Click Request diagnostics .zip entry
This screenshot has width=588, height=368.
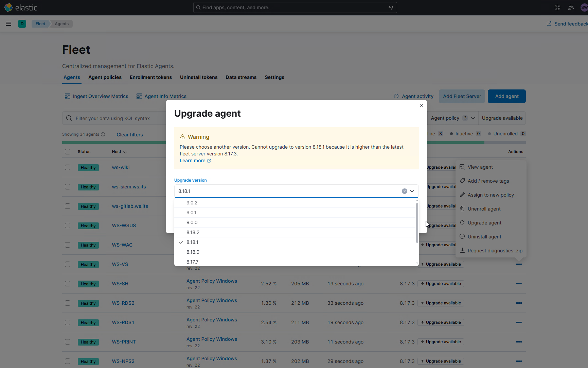click(491, 251)
